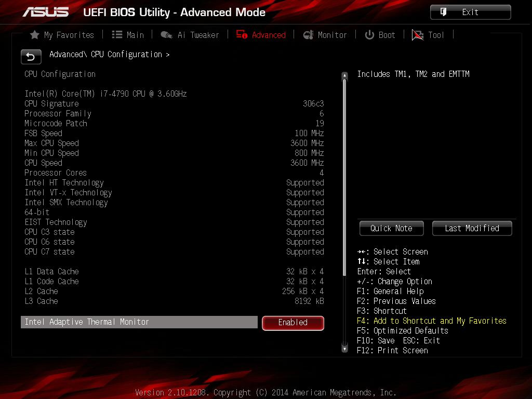
Task: Click the Tool tab icon
Action: (x=417, y=35)
